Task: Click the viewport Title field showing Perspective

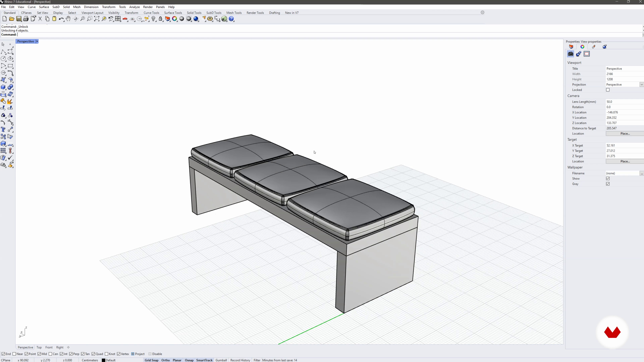Action: [x=625, y=69]
